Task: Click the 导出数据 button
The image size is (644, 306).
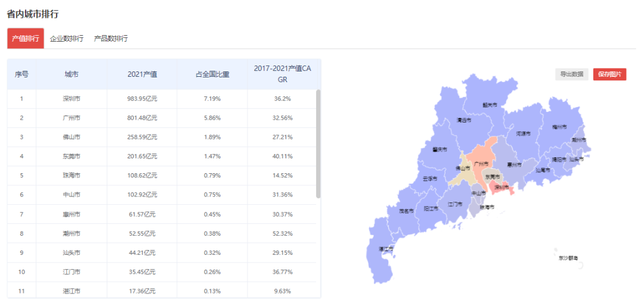Action: 571,74
